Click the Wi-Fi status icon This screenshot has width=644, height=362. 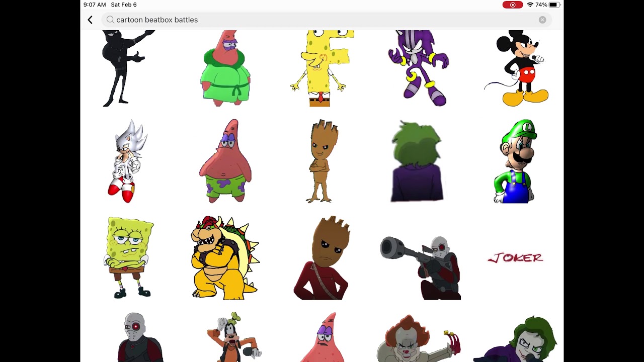(x=530, y=5)
